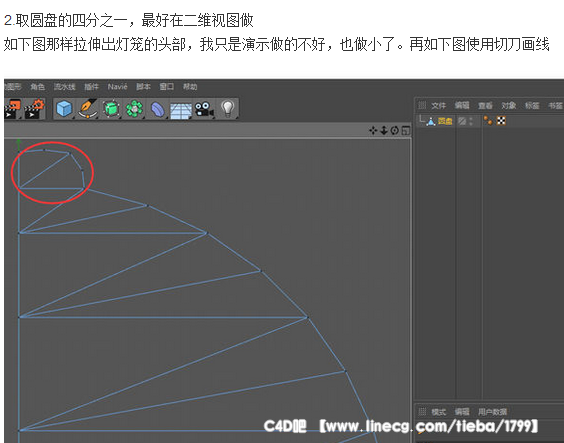The height and width of the screenshot is (443, 564).
Task: Toggle editor visibility dot of 圆盘
Action: click(471, 119)
